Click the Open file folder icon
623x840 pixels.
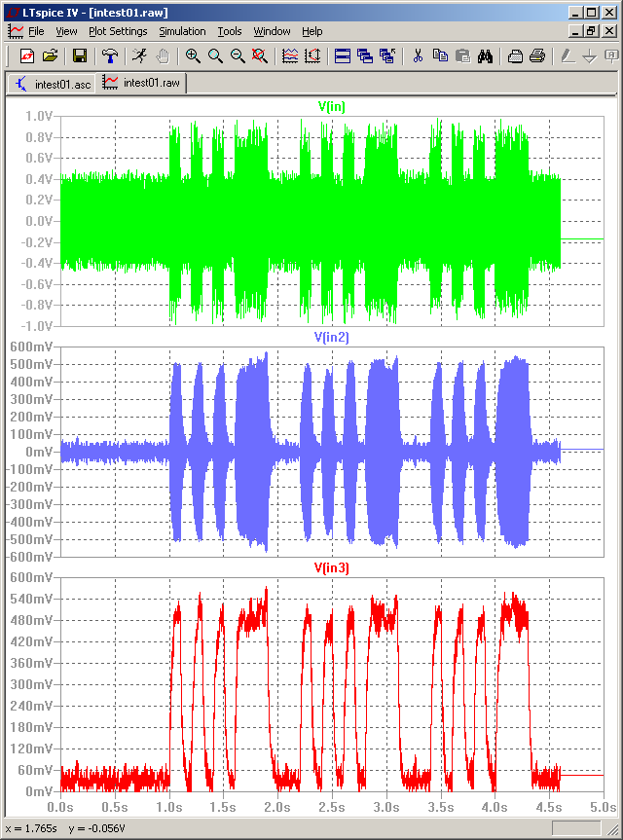[51, 56]
